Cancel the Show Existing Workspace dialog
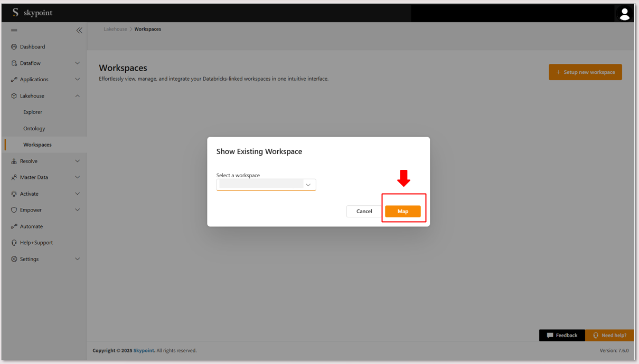 tap(364, 212)
